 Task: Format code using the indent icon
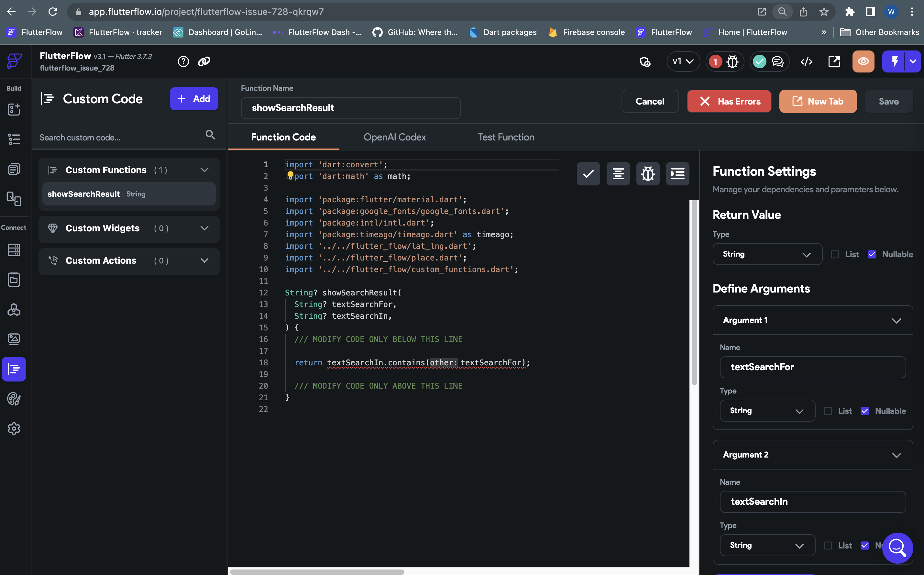[x=677, y=174]
